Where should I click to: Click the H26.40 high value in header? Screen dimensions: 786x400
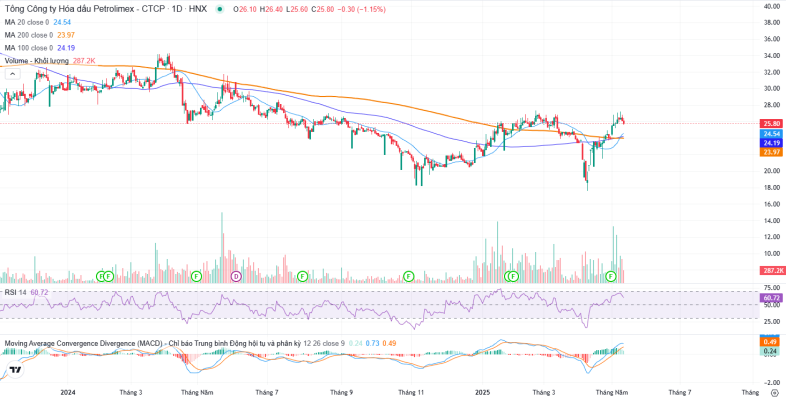click(x=271, y=10)
